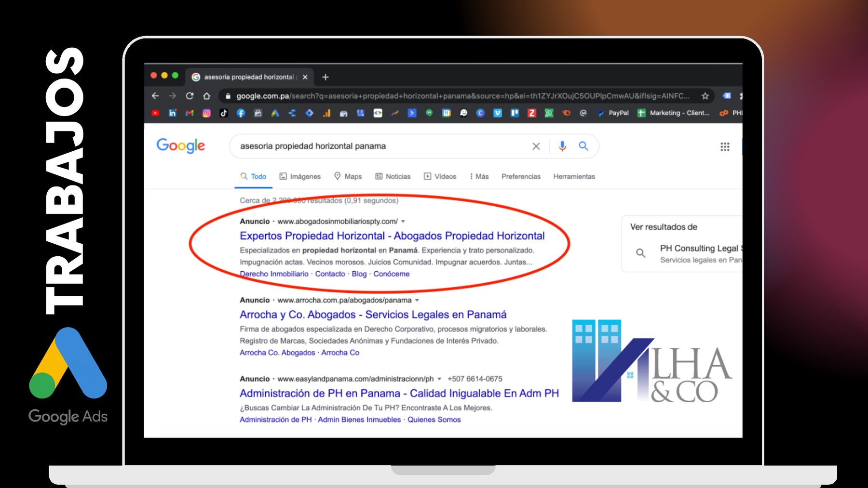Open the Facebook bookmark icon
This screenshot has width=868, height=488.
point(241,113)
